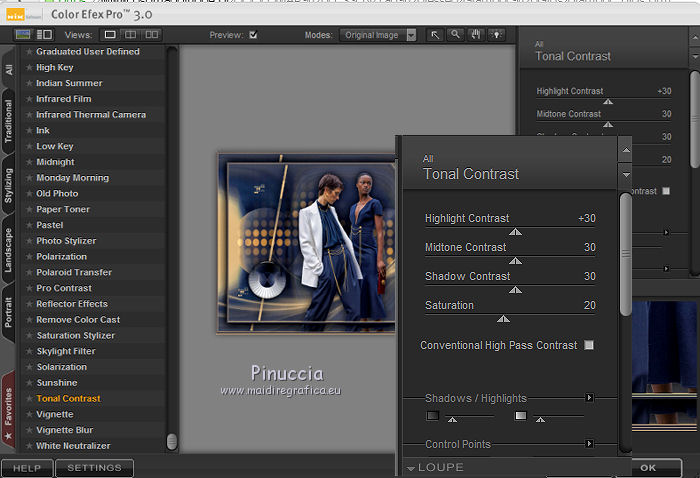Click the star beside Polarization
The image size is (700, 478).
pyautogui.click(x=29, y=257)
